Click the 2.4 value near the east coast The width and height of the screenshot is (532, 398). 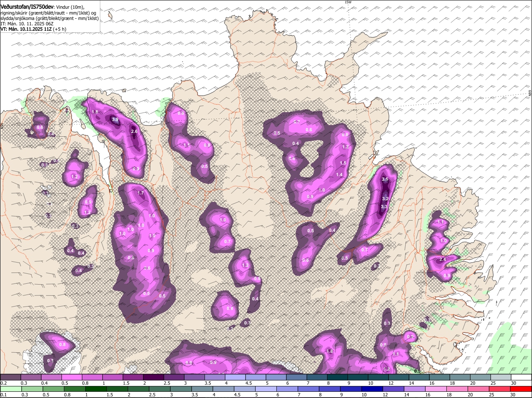(x=443, y=260)
